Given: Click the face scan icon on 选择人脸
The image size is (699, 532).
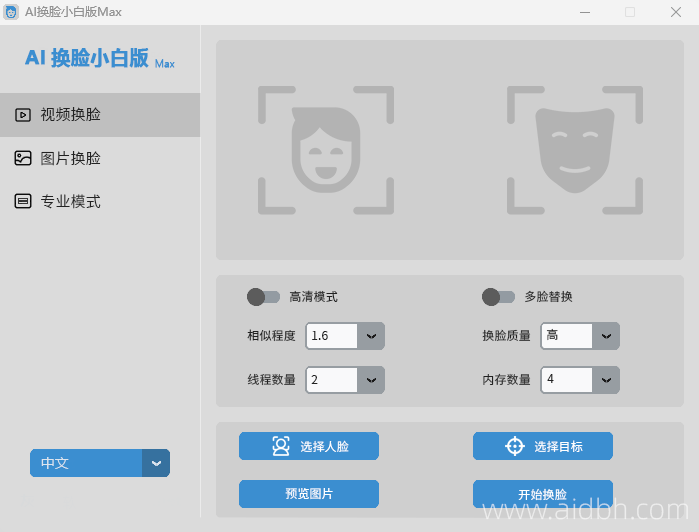Looking at the screenshot, I should (x=281, y=446).
